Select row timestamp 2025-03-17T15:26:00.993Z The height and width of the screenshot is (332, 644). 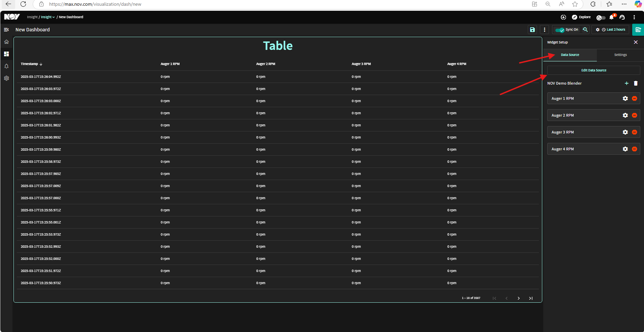(41, 138)
